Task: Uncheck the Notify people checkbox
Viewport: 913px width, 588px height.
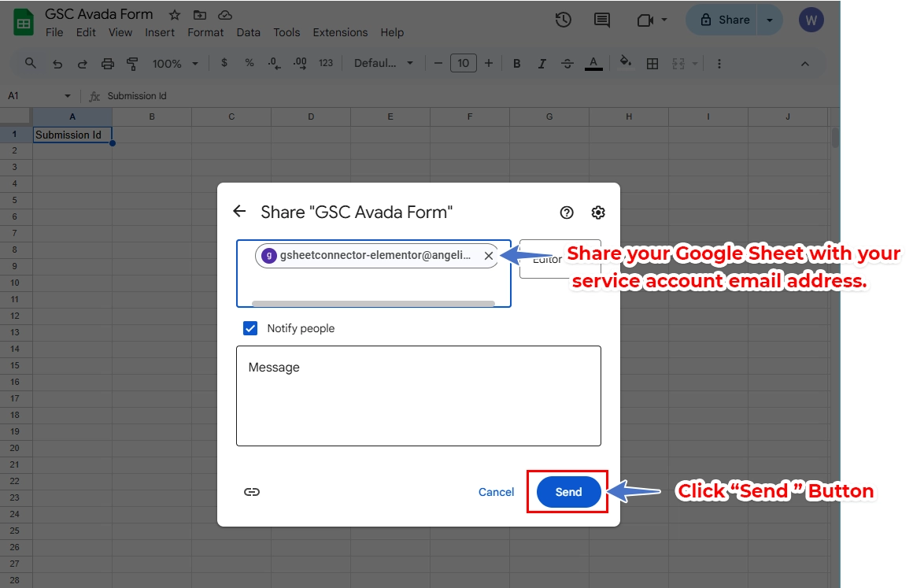Action: pyautogui.click(x=250, y=328)
